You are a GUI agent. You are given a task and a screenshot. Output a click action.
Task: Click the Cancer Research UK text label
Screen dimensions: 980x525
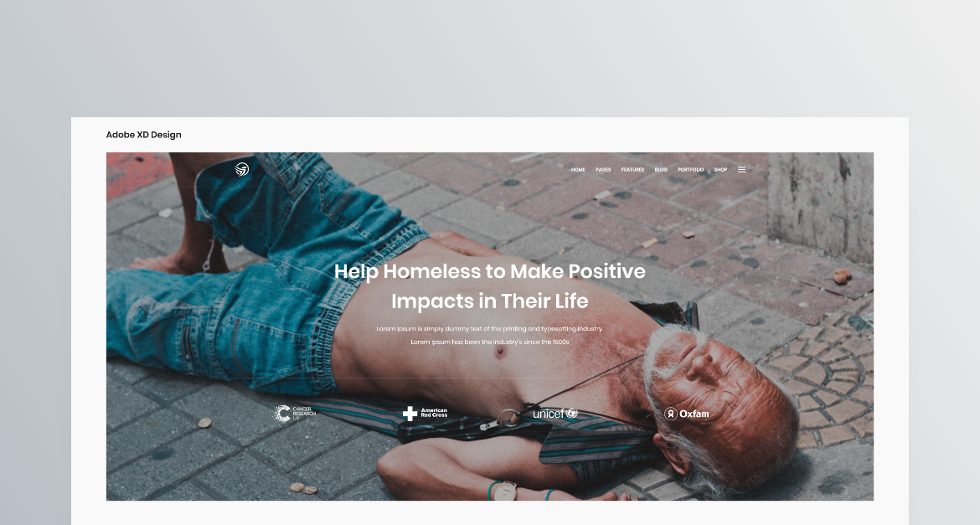click(304, 413)
